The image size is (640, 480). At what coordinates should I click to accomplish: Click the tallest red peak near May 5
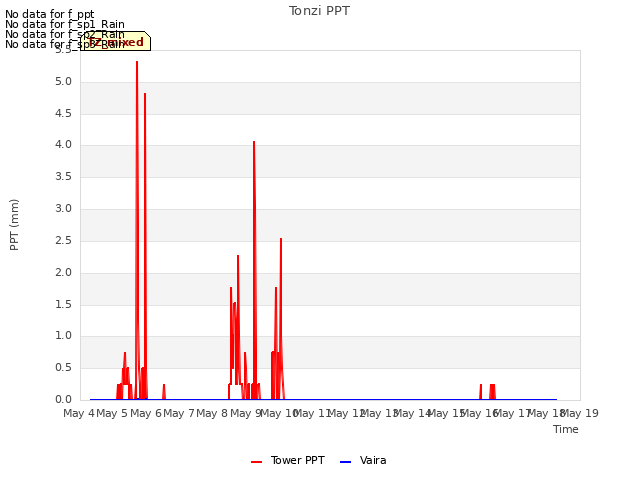click(x=137, y=62)
